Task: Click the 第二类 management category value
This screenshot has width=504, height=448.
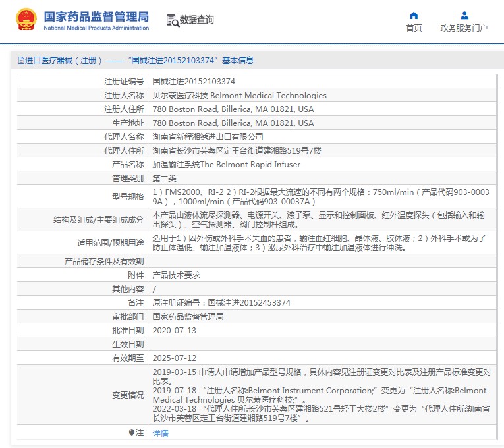Action: click(x=164, y=179)
